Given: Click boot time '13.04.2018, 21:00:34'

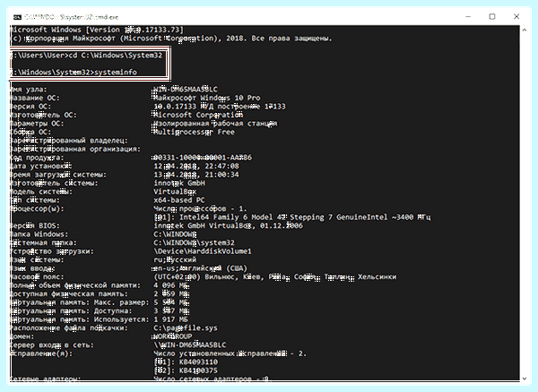Looking at the screenshot, I should pyautogui.click(x=196, y=174).
